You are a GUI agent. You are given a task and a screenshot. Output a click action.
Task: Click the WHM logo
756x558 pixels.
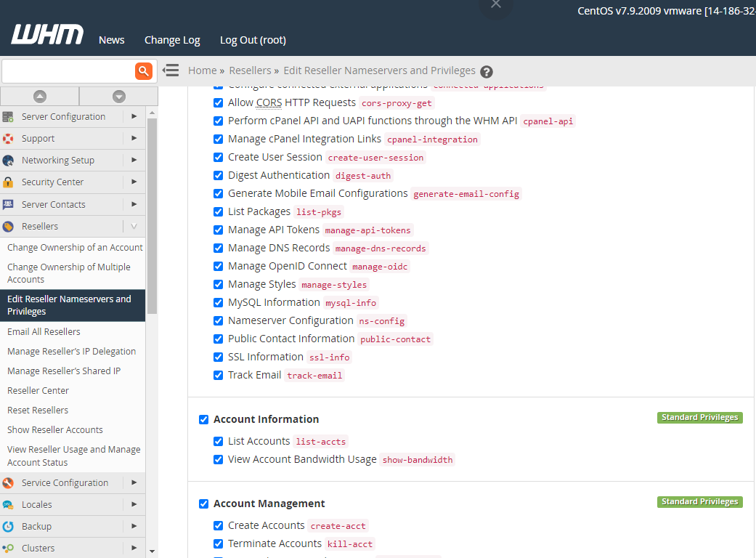click(x=47, y=35)
